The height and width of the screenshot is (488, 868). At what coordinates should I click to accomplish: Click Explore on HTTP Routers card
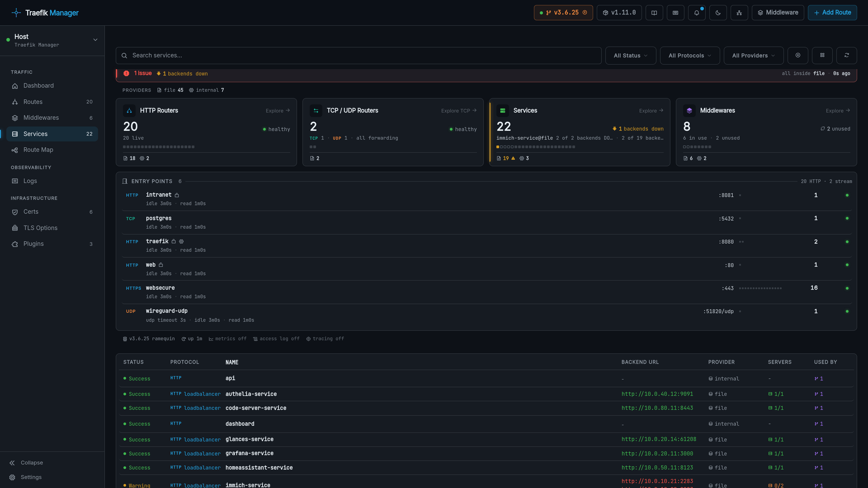pos(278,111)
